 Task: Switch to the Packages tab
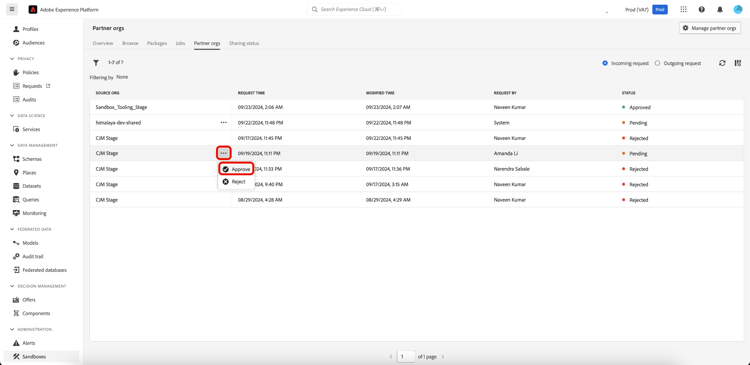click(x=157, y=43)
